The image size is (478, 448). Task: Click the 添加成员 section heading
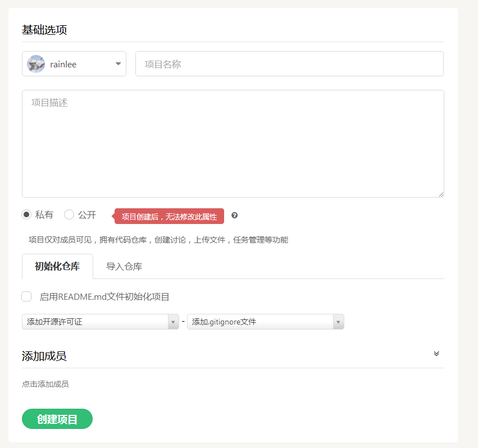[44, 356]
